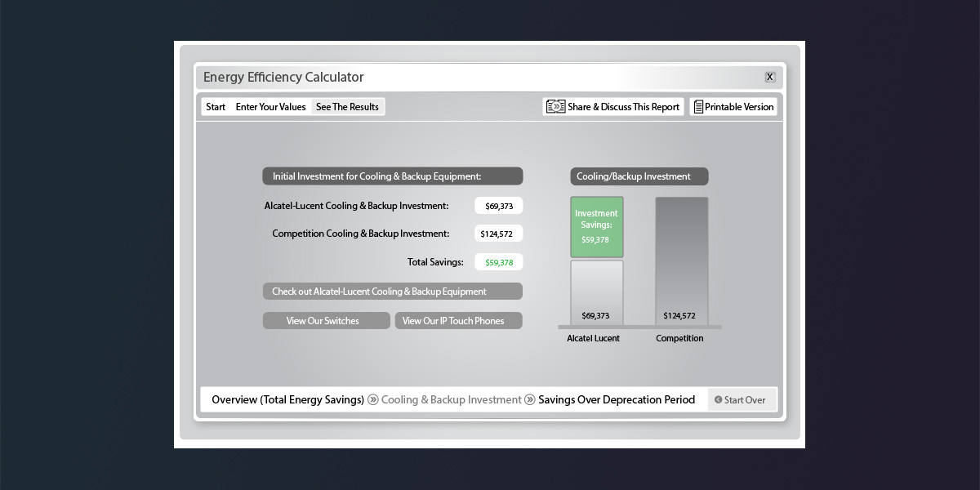The width and height of the screenshot is (980, 490).
Task: Click the green Investment Savings bar
Action: pos(596,227)
